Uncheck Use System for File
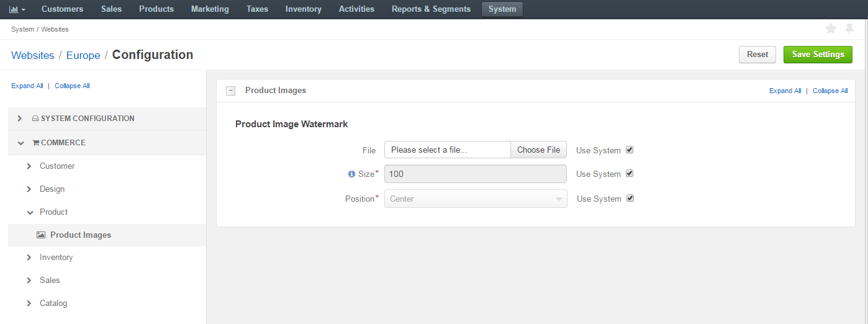 click(630, 150)
